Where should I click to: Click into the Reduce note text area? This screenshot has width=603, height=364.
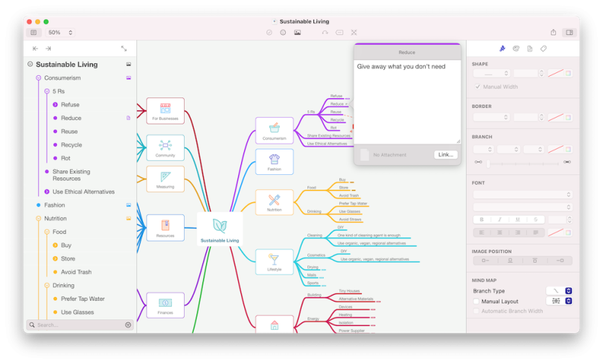pyautogui.click(x=407, y=102)
